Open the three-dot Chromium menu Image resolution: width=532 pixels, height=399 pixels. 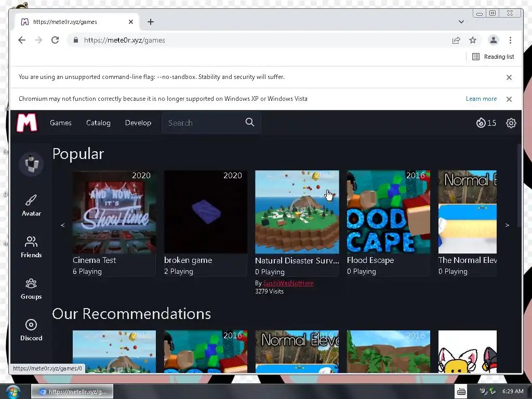(x=510, y=40)
